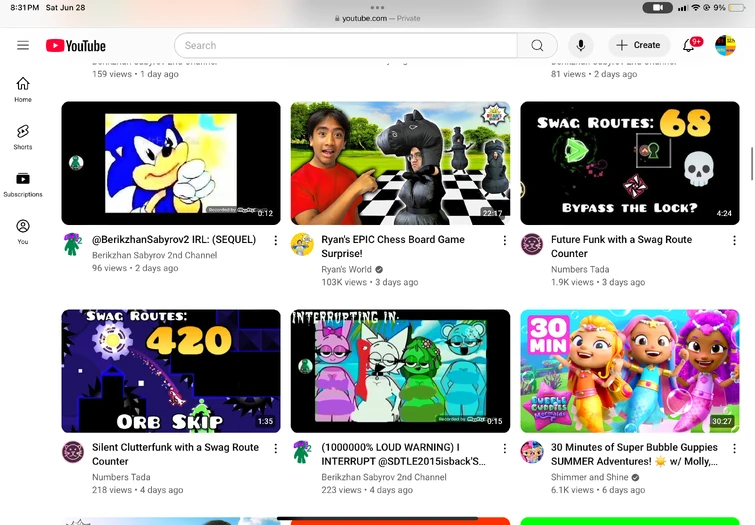Open Shimmer and Shine channel avatar
Image resolution: width=755 pixels, height=525 pixels.
pos(532,452)
